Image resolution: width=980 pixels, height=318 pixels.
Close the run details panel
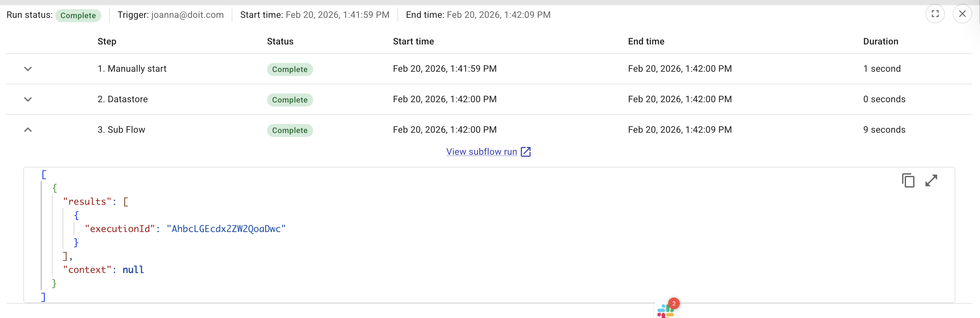click(962, 14)
